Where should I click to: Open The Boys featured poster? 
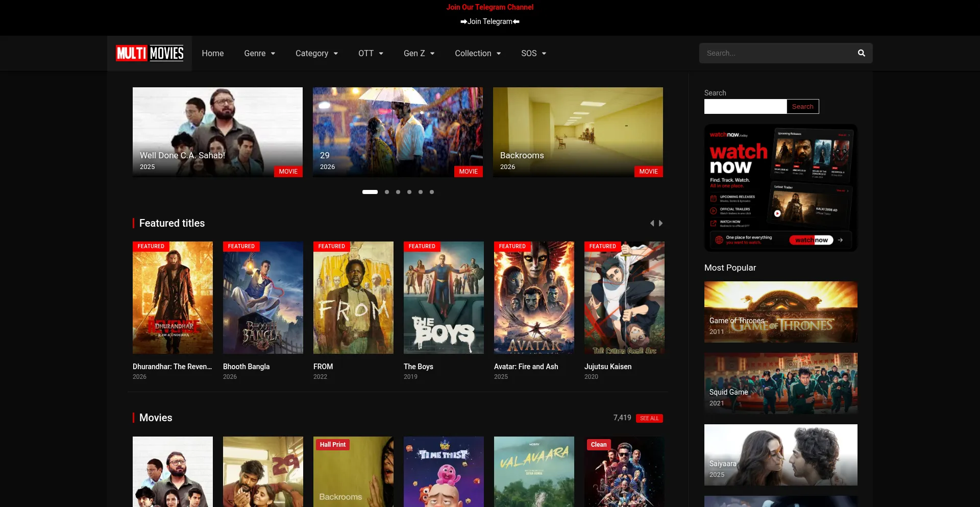pos(444,298)
